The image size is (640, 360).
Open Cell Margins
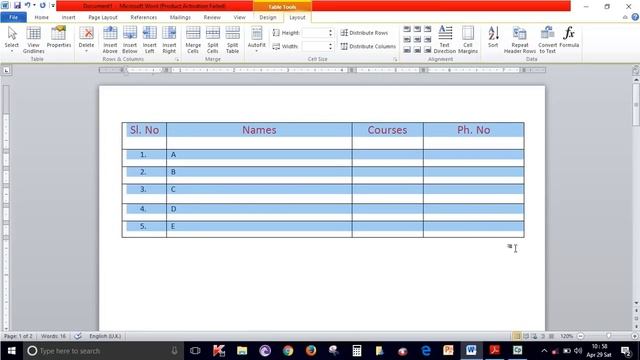[468, 39]
